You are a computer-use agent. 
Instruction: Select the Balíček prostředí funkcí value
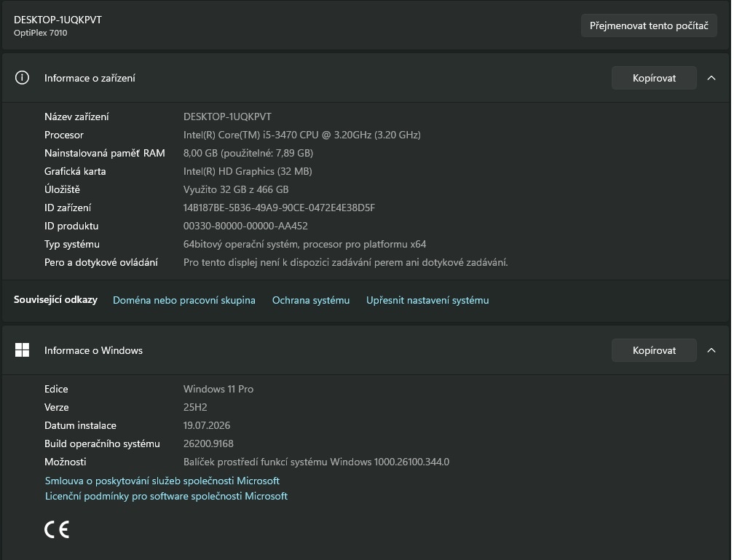click(316, 462)
